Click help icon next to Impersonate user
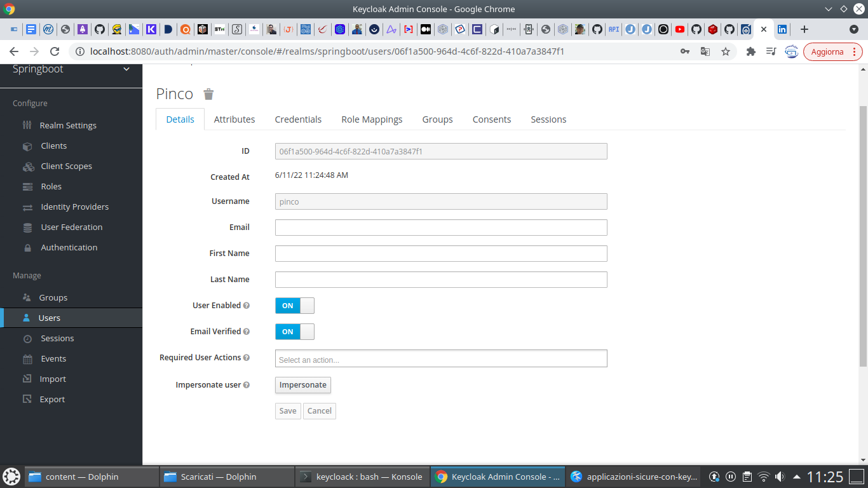This screenshot has height=488, width=868. [x=247, y=385]
